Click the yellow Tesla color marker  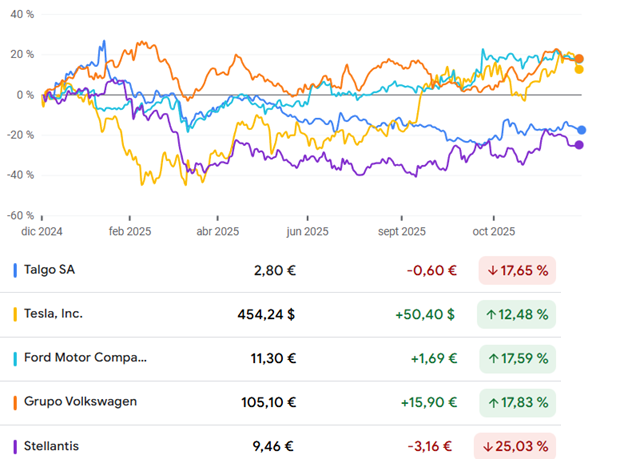pyautogui.click(x=15, y=314)
